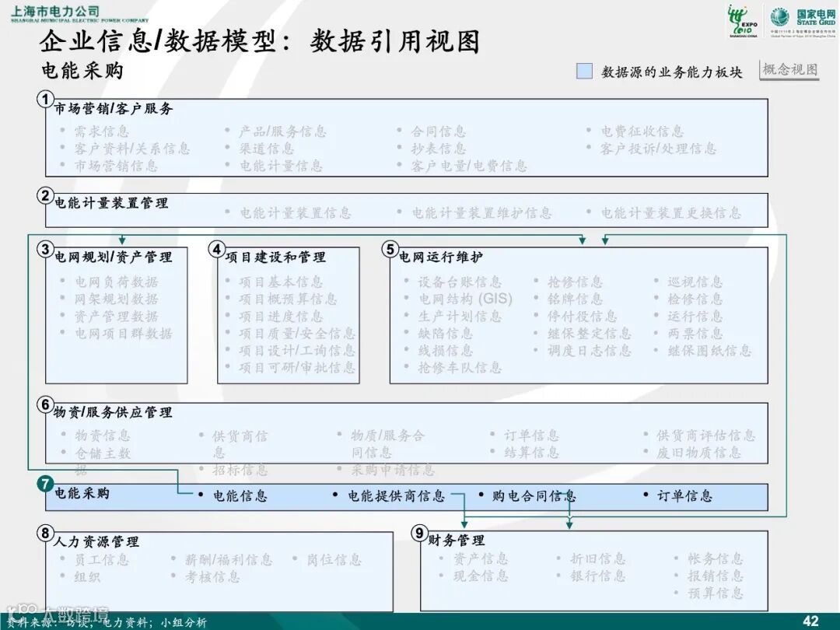Screen dimensions: 840x630
Task: Click the 薪酬/福利信息 item
Action: pos(229,560)
